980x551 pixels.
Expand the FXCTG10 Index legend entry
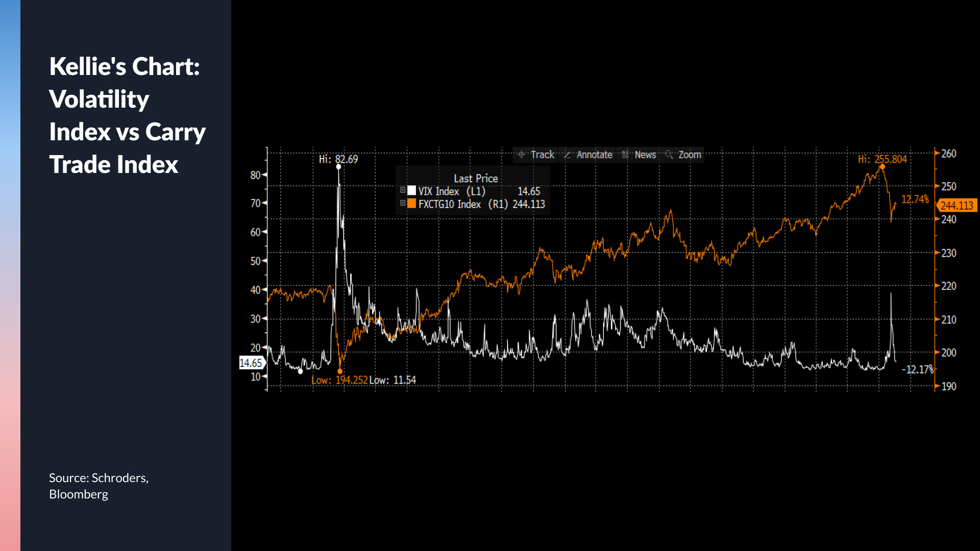pyautogui.click(x=403, y=203)
